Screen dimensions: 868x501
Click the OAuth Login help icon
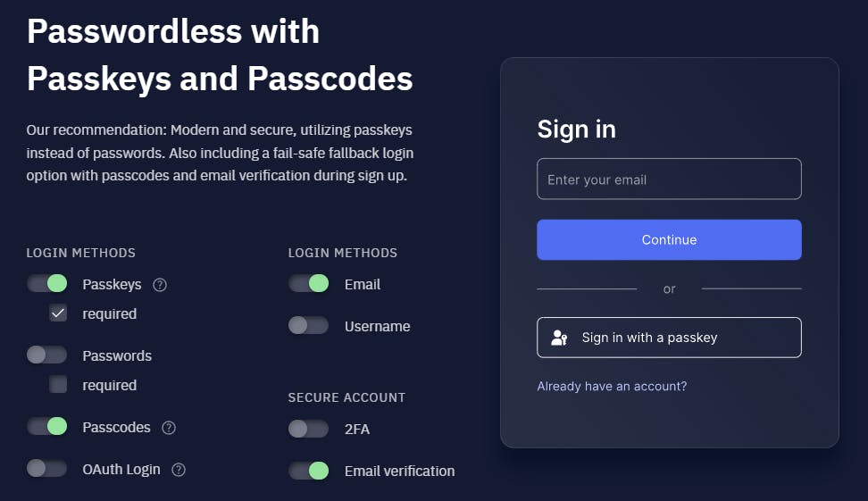179,470
